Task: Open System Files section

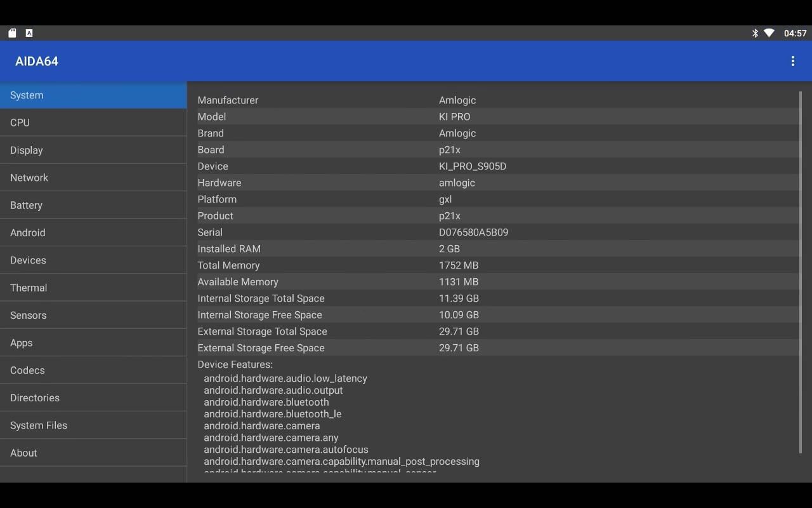Action: tap(93, 425)
